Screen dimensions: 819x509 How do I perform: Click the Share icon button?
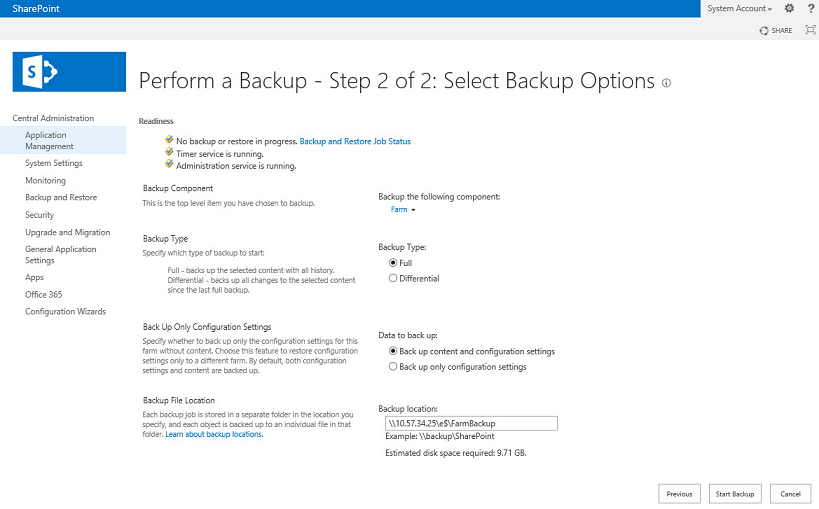776,30
